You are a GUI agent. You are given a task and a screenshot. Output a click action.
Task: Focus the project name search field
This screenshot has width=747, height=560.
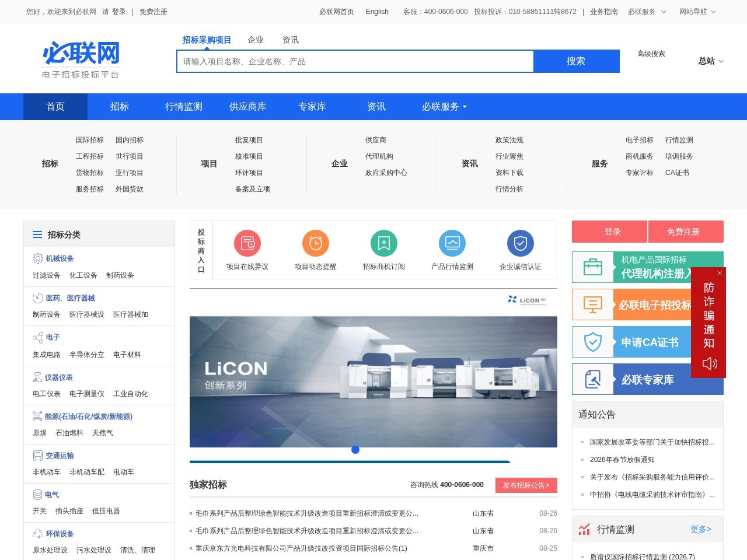tap(355, 61)
